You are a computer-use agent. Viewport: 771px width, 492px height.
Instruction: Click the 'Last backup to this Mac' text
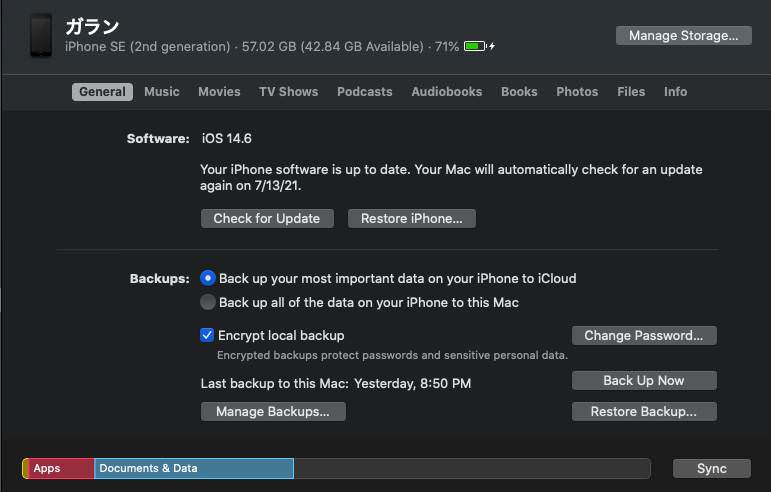click(336, 383)
